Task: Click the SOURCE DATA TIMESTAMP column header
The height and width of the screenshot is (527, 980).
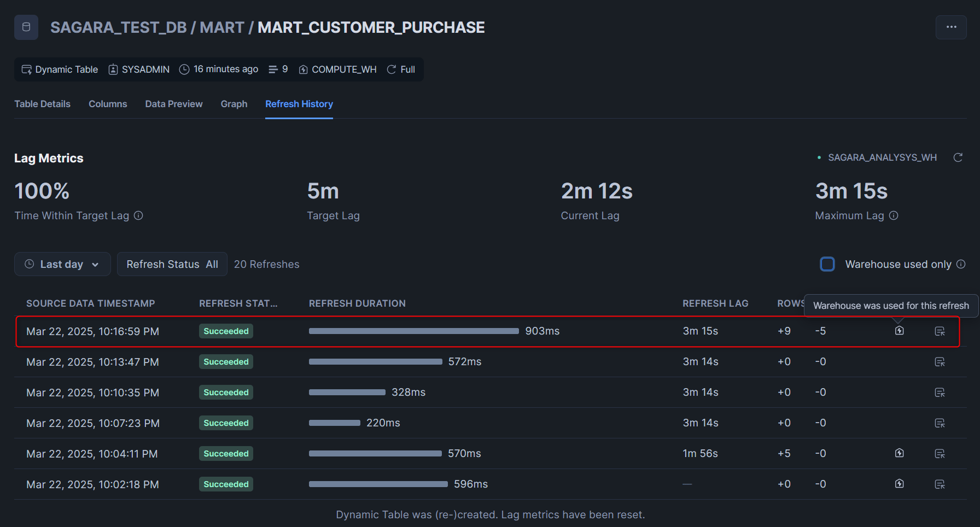Action: pos(91,303)
